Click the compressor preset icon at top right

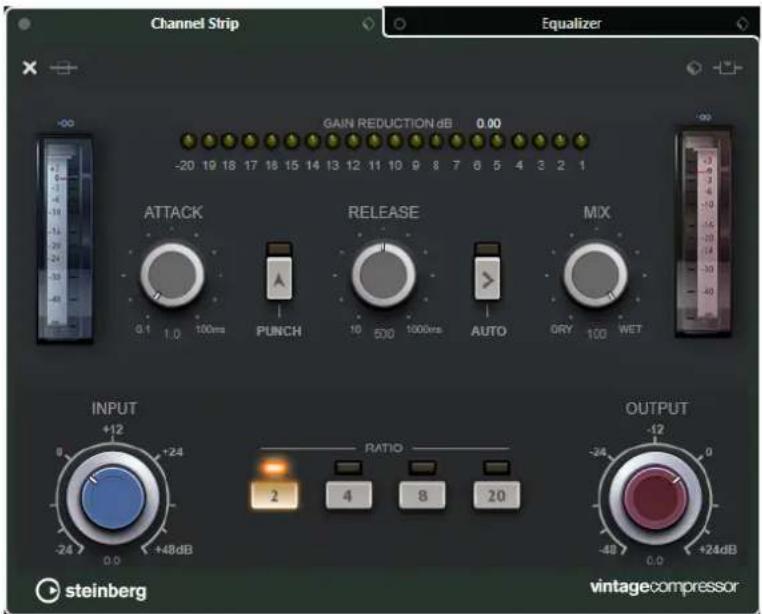[x=694, y=68]
